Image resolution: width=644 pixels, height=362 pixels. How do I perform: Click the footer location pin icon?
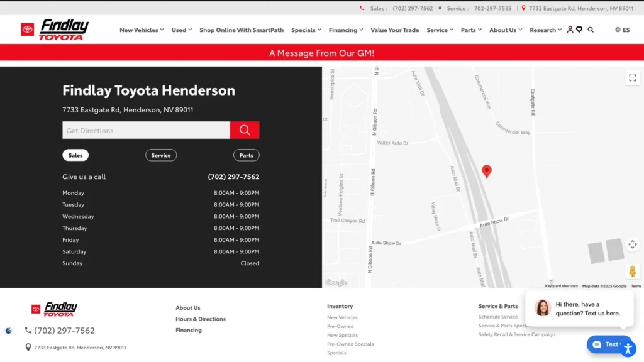(28, 347)
